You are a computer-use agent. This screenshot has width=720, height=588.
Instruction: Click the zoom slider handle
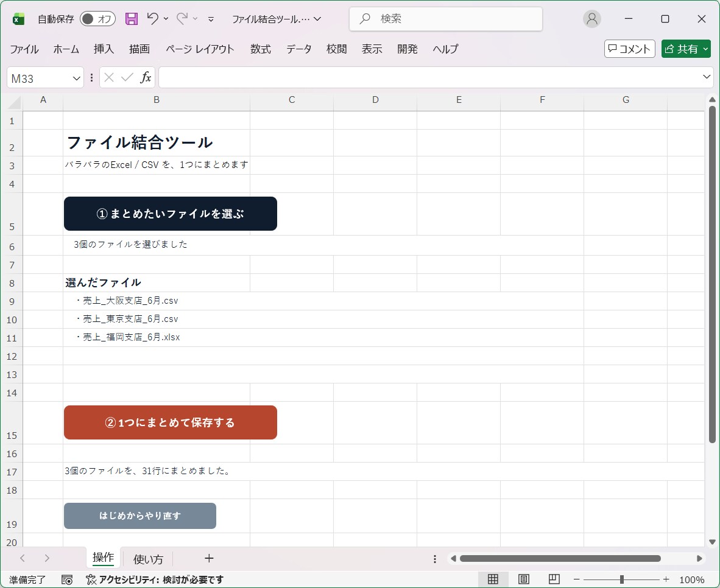(x=622, y=579)
